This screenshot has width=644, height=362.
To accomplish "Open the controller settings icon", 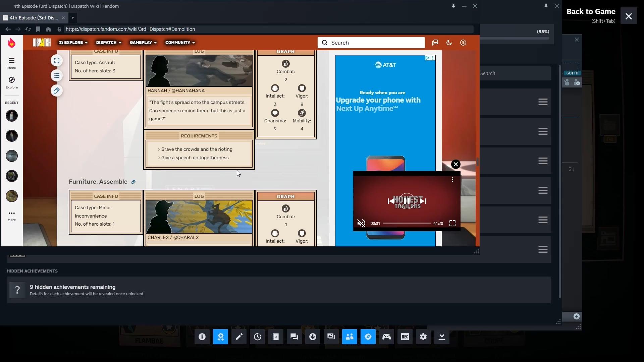I will 386,337.
